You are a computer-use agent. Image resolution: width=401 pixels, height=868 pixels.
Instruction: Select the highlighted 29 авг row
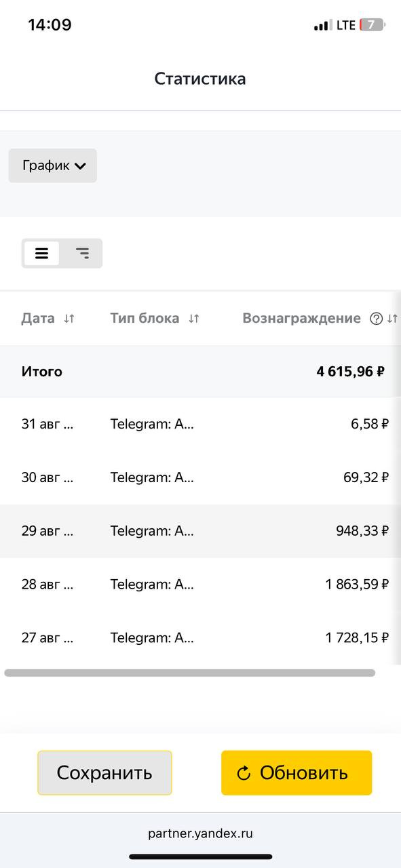point(200,531)
